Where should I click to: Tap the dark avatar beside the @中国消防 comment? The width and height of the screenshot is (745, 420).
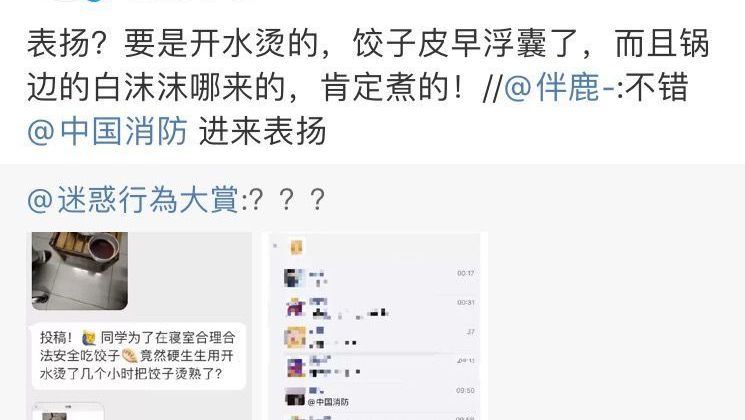(295, 396)
